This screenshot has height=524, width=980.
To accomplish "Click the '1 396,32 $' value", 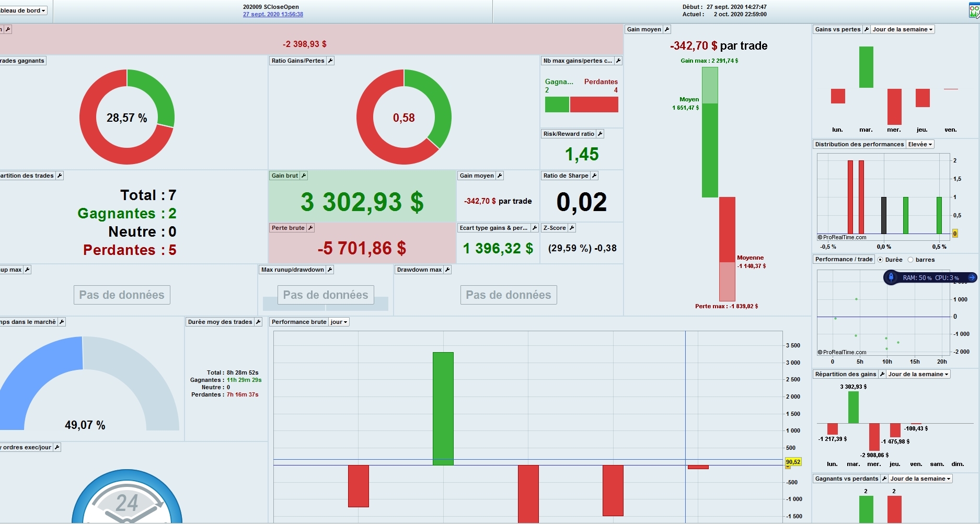I will point(498,248).
